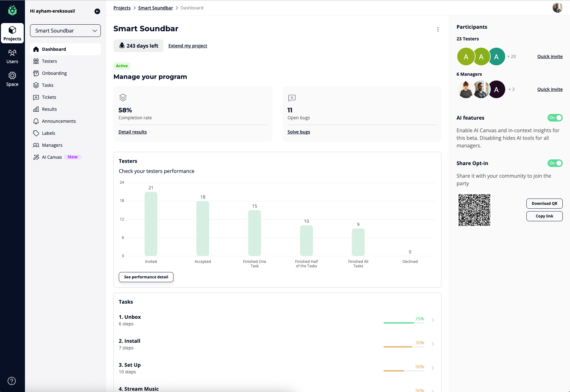The height and width of the screenshot is (392, 570).
Task: Open Tickets from the sidebar
Action: click(x=49, y=97)
